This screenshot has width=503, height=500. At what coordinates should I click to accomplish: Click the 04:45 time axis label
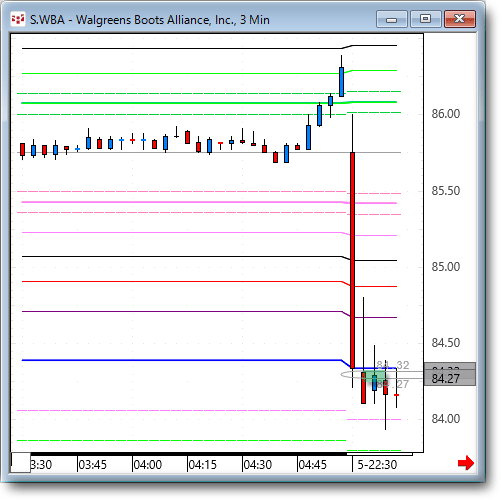313,464
